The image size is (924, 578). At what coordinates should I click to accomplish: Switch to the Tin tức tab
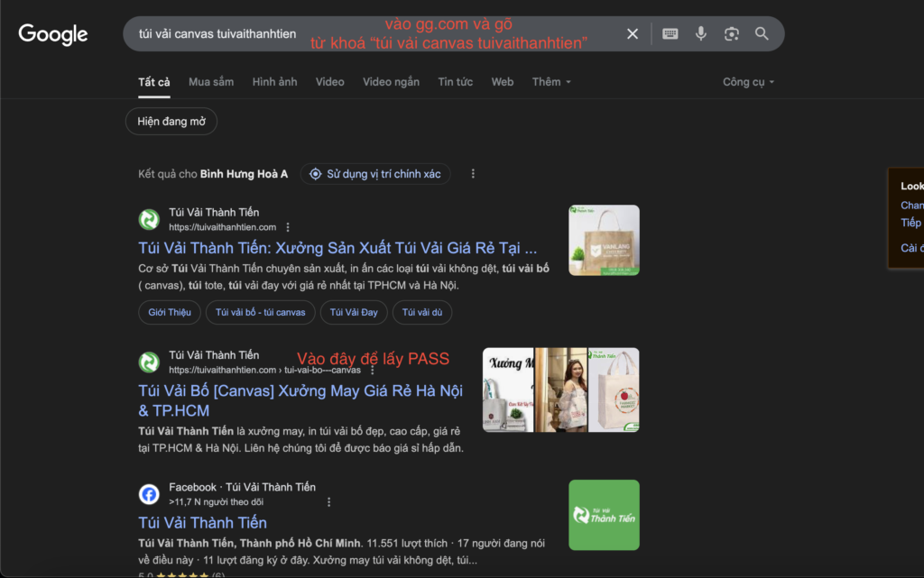point(455,82)
